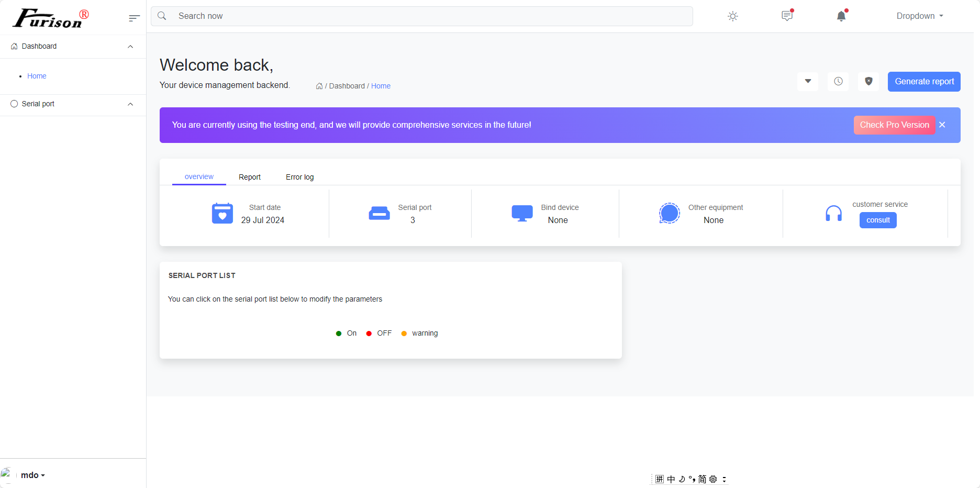Click the Dashboard home icon in sidebar
The image size is (980, 488).
tap(14, 47)
